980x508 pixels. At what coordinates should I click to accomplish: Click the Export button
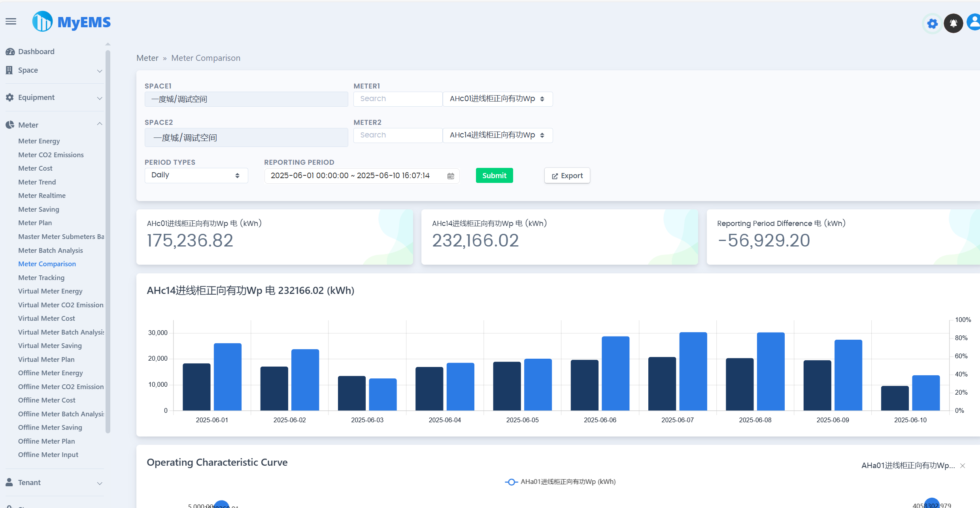coord(567,176)
